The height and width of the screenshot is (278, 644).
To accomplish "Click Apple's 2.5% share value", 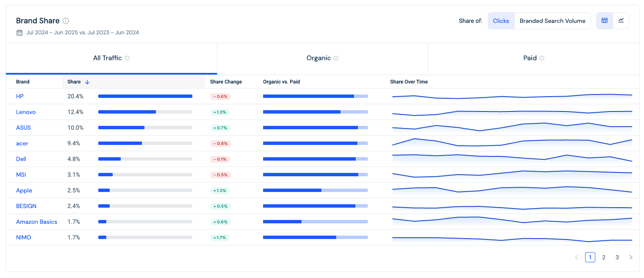I will (74, 190).
